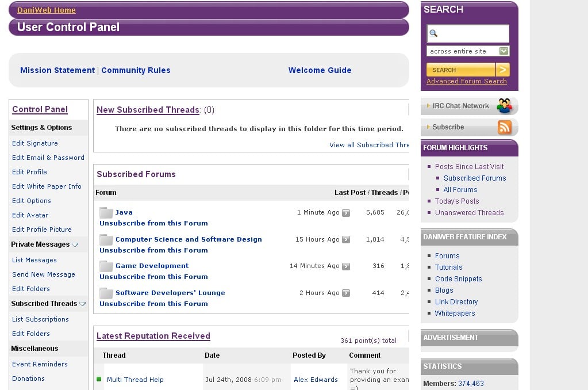Click the Game Development folder icon
Image resolution: width=588 pixels, height=390 pixels.
click(106, 266)
